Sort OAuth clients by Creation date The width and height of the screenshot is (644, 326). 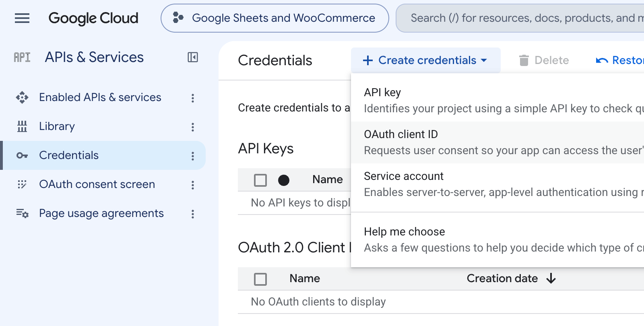pos(502,279)
